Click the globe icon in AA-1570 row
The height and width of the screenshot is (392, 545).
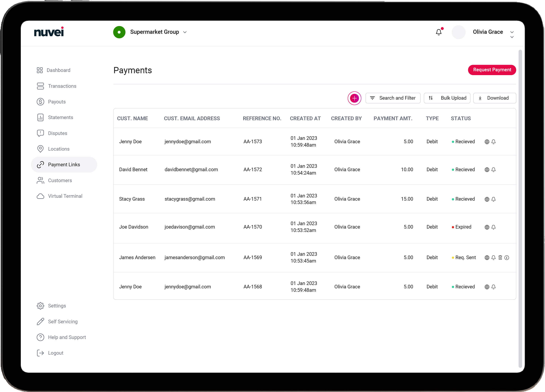pyautogui.click(x=487, y=227)
